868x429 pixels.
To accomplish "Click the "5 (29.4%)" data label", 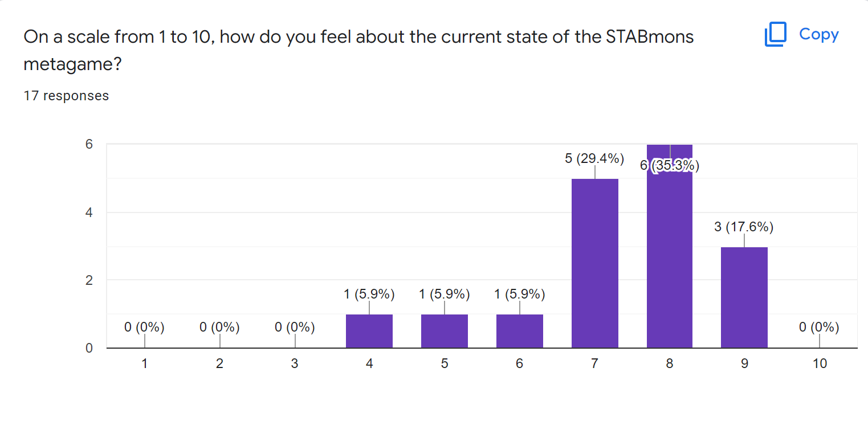I will click(x=594, y=159).
